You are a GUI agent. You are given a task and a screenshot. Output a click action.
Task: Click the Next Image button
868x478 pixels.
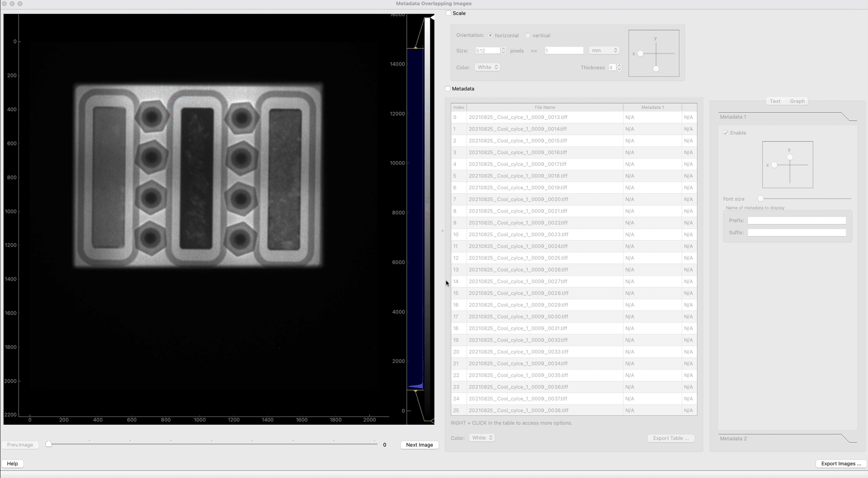pos(419,445)
